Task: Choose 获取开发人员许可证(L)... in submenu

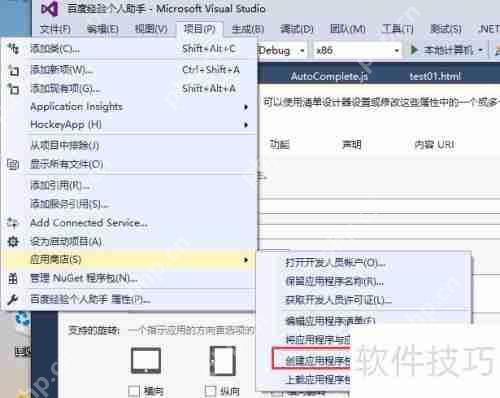Action: 364,300
